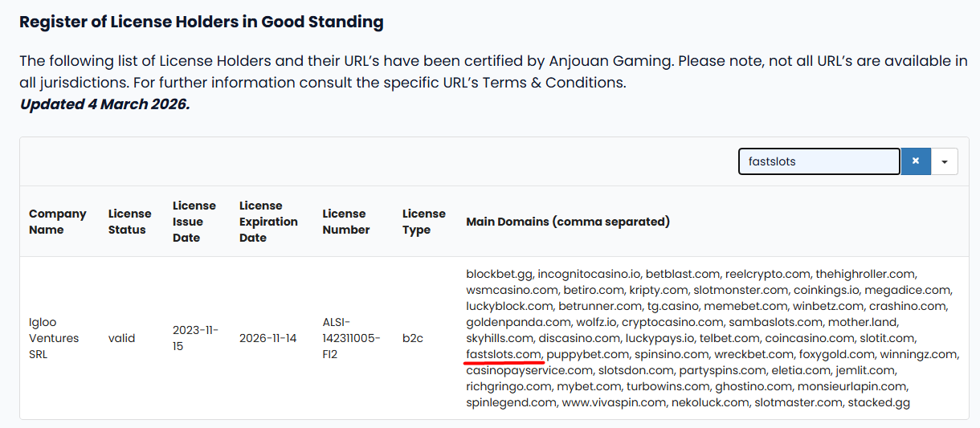
Task: Click the 2026-11-14 expiration date cell
Action: point(267,338)
